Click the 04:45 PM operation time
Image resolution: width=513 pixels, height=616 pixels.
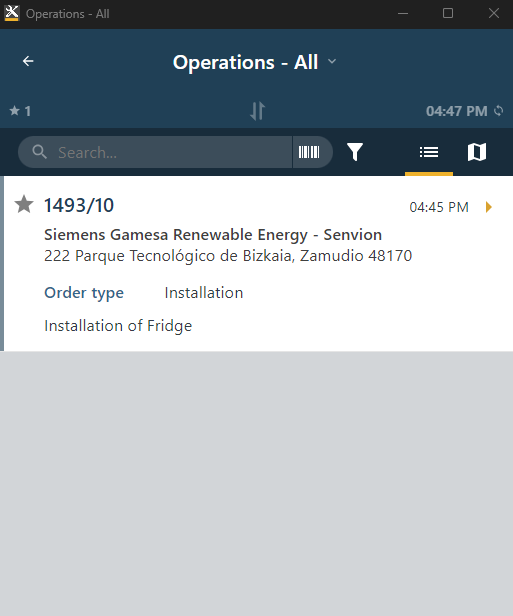tap(439, 207)
